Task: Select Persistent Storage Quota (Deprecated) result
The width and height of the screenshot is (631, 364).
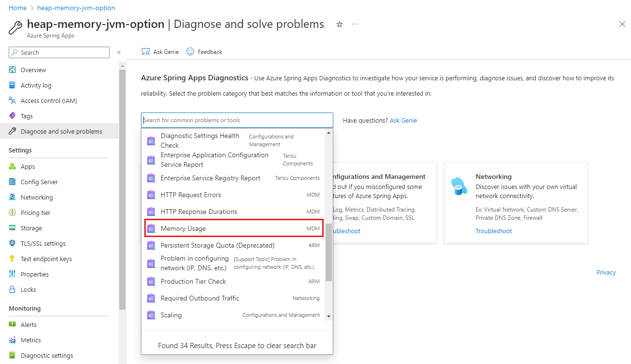Action: point(234,245)
